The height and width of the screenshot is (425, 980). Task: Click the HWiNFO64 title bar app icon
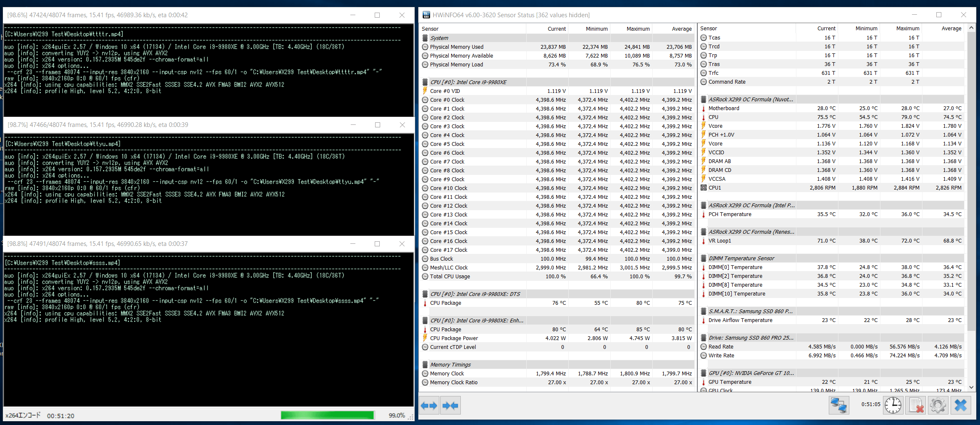coord(426,15)
